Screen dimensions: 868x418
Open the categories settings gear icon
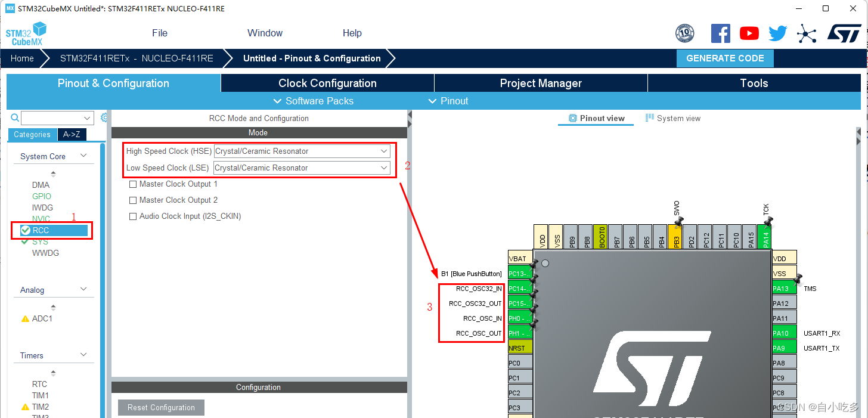104,117
